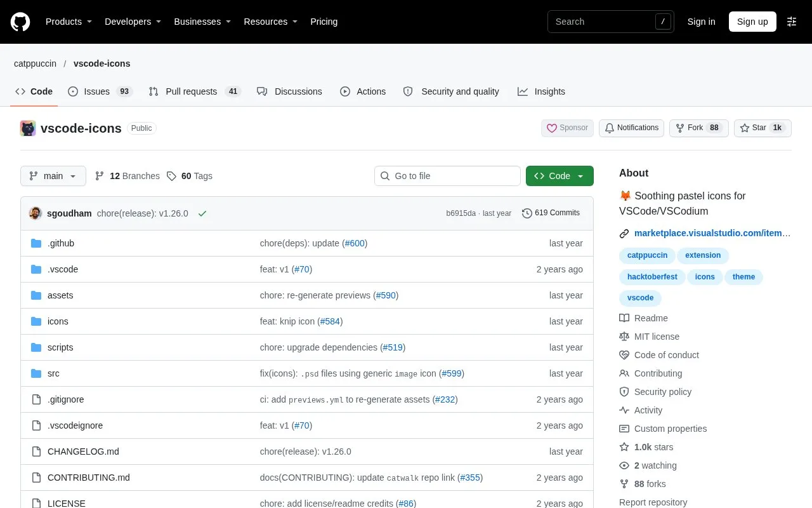This screenshot has height=508, width=812.
Task: Click the Pricing link in header
Action: pyautogui.click(x=324, y=22)
